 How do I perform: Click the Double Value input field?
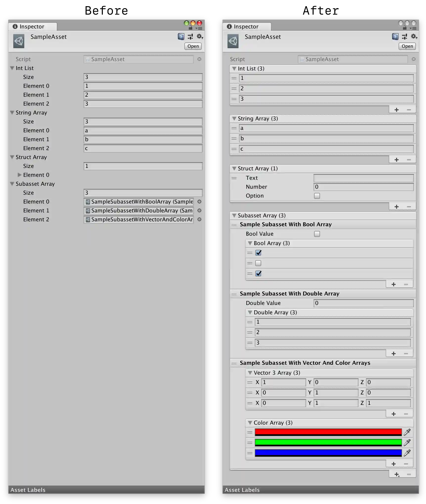(x=363, y=303)
